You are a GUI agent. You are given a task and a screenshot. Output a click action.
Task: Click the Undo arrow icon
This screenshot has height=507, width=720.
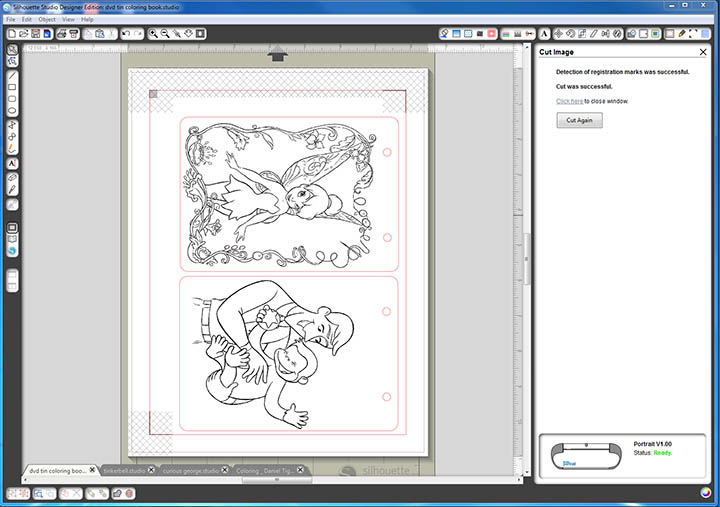(126, 34)
